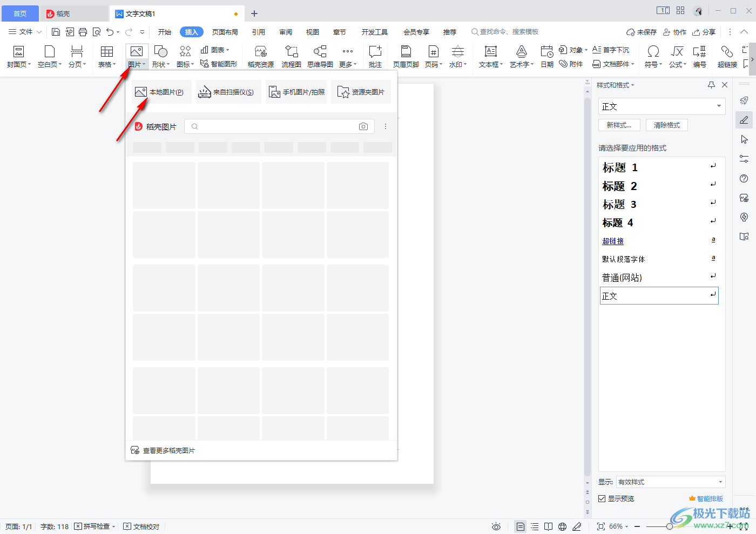Viewport: 756px width, 534px height.
Task: Open the three-dot menu beside picture search
Action: 386,126
